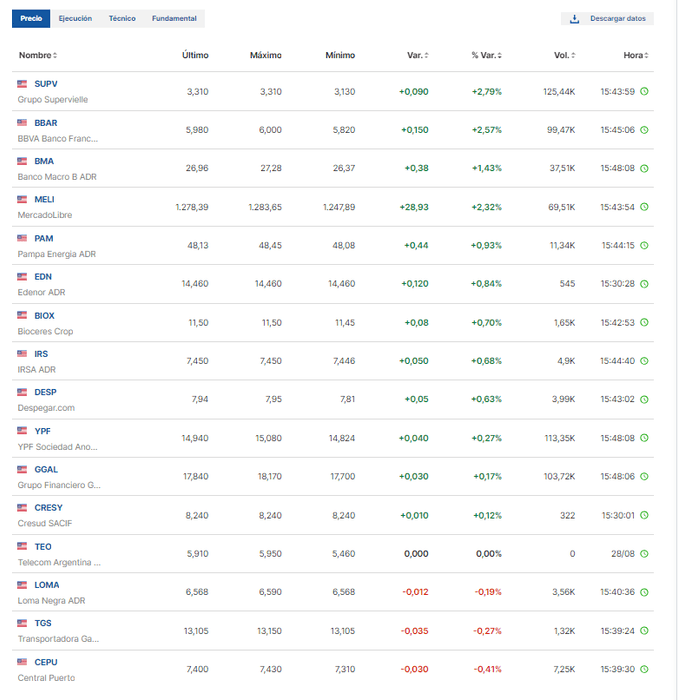Image resolution: width=678 pixels, height=700 pixels.
Task: Open the LOMA stock link
Action: 47,585
